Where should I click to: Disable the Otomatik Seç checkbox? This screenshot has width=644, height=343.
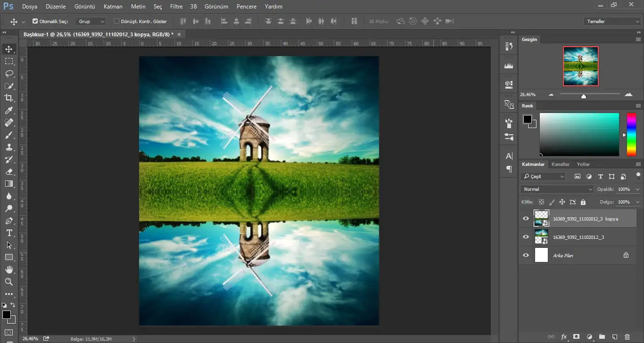click(35, 21)
